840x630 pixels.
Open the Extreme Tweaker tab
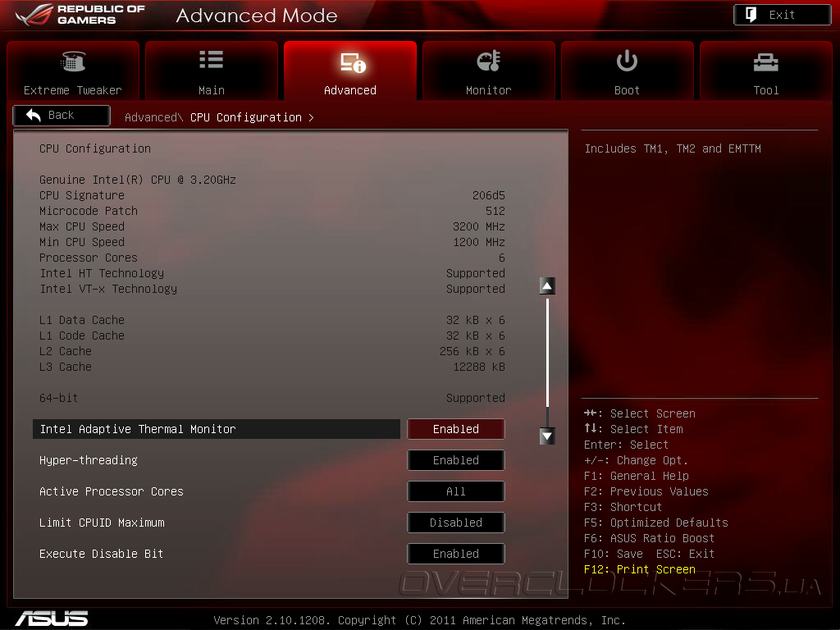point(73,71)
